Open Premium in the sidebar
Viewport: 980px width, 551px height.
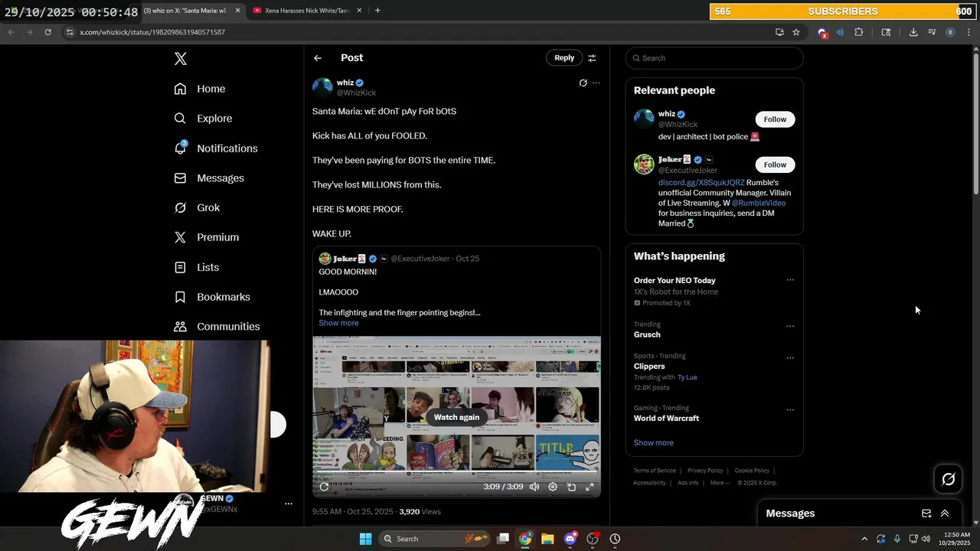207,237
